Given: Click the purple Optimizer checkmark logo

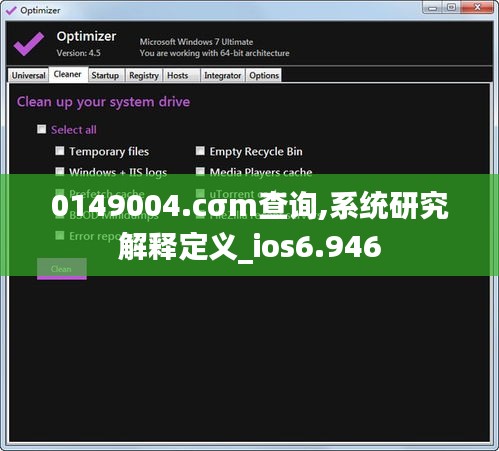Looking at the screenshot, I should 29,44.
